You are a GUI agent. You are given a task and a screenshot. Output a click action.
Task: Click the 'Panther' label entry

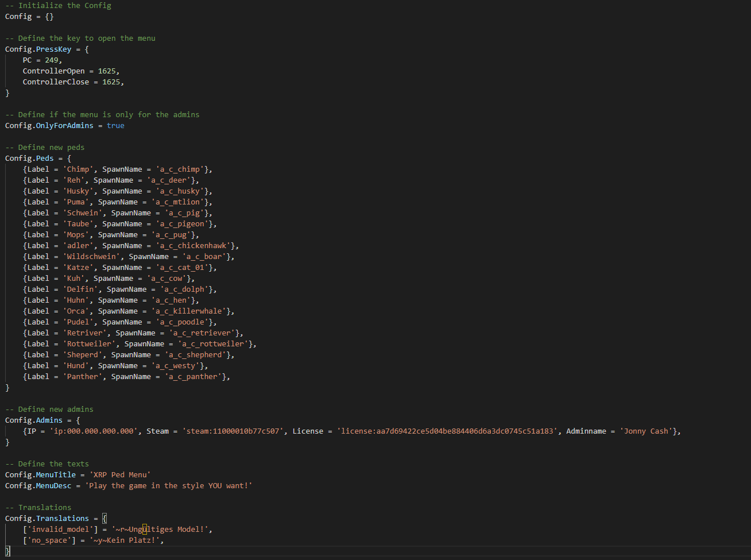coord(83,376)
